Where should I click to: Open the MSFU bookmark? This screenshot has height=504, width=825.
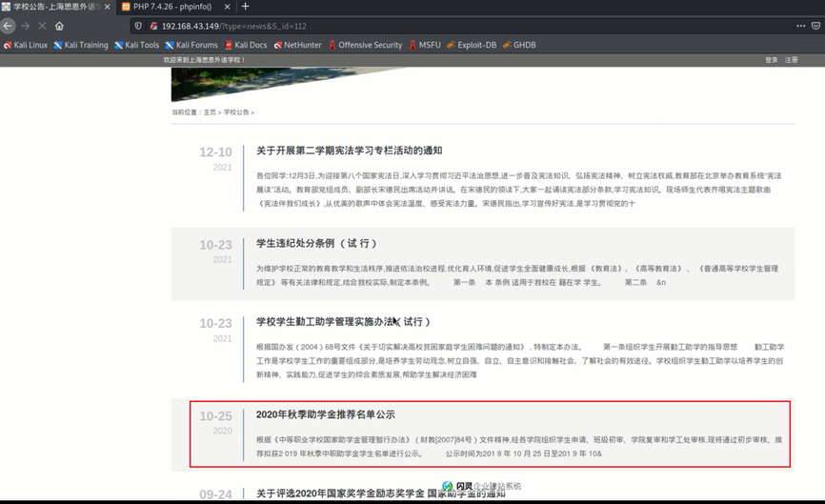coord(425,45)
